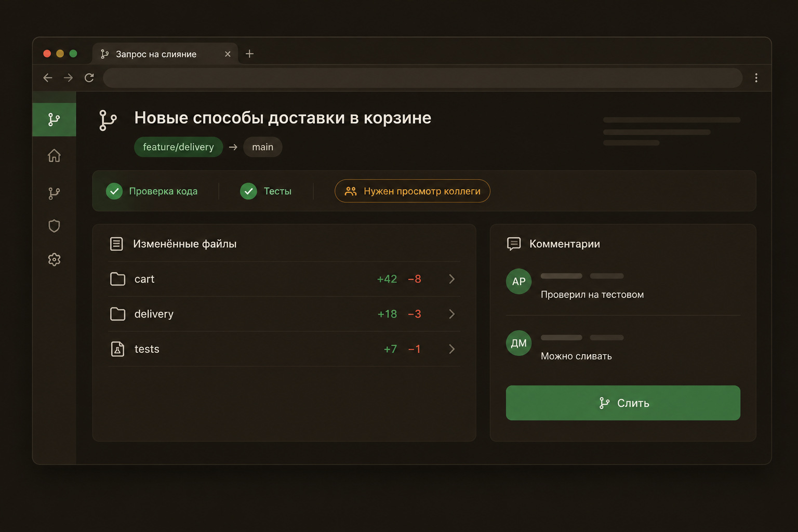Click the Комментарии speech bubble icon
Image resolution: width=798 pixels, height=532 pixels.
click(514, 244)
